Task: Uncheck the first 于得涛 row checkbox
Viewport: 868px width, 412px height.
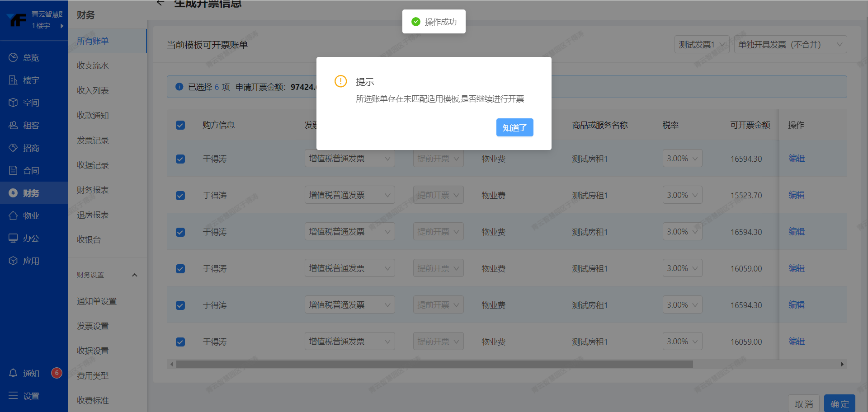Action: point(180,159)
